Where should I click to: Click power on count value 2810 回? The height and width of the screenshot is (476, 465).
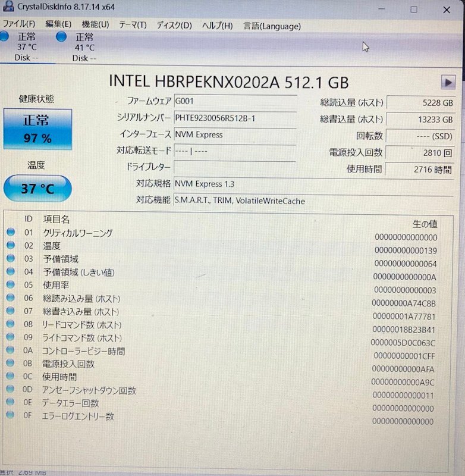[421, 153]
